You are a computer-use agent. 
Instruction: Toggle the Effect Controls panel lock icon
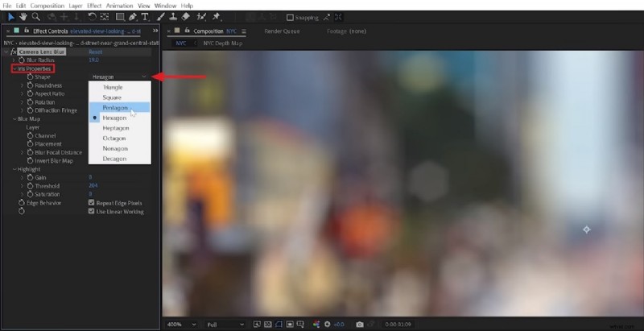click(27, 31)
